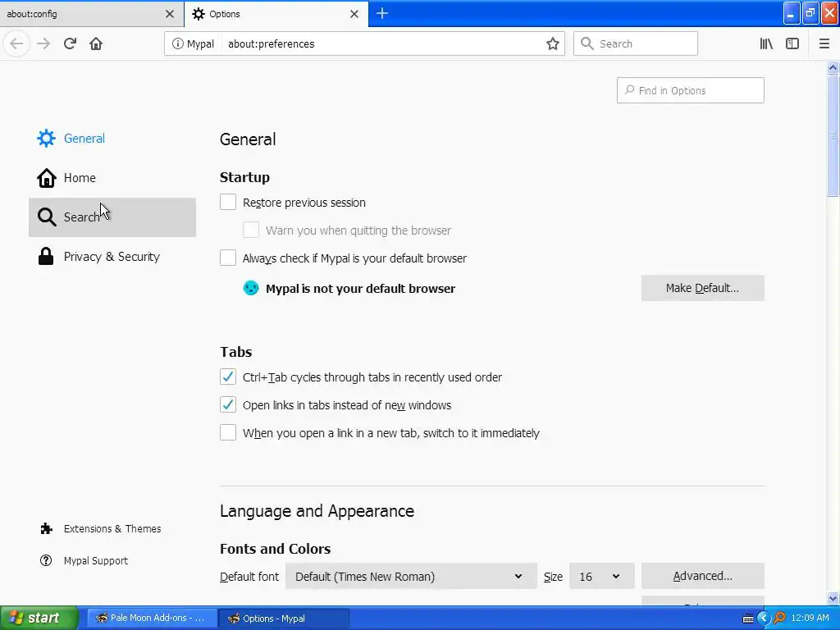
Task: Click the magnifier icon for Search category
Action: click(47, 217)
